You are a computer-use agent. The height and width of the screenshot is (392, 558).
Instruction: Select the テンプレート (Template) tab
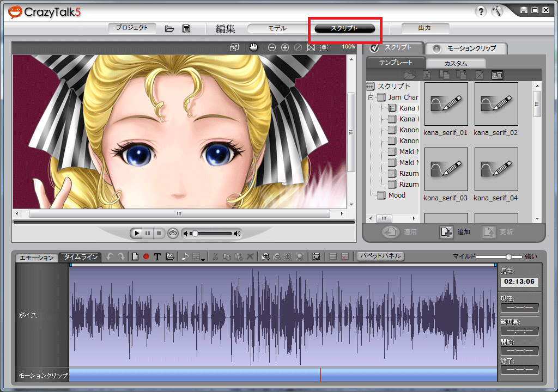tap(396, 62)
